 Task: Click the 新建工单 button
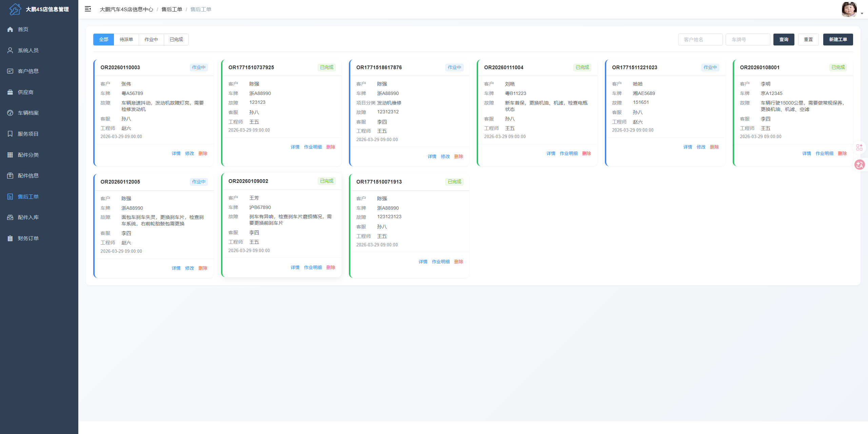tap(838, 40)
